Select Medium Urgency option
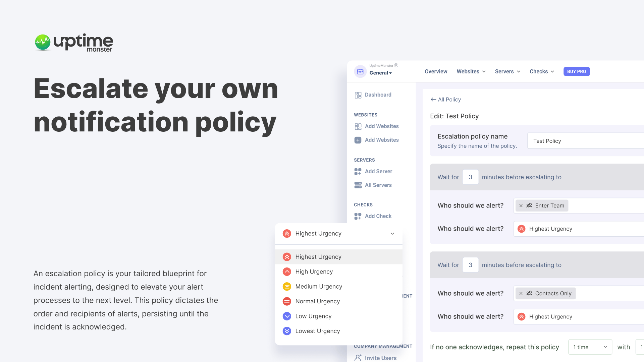The width and height of the screenshot is (644, 362). pos(318,287)
